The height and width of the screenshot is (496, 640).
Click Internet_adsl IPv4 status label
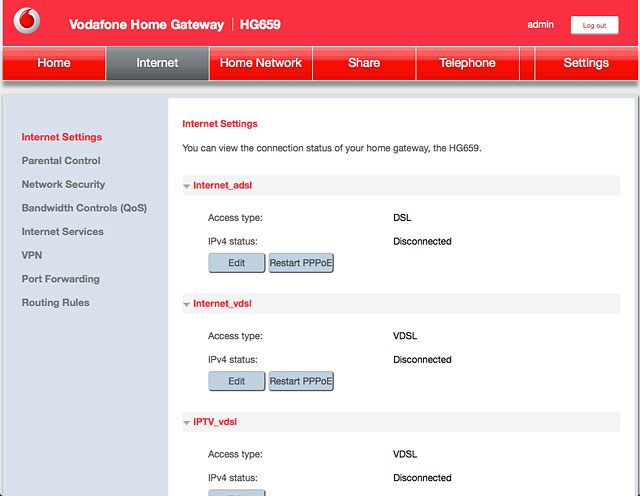coord(233,242)
